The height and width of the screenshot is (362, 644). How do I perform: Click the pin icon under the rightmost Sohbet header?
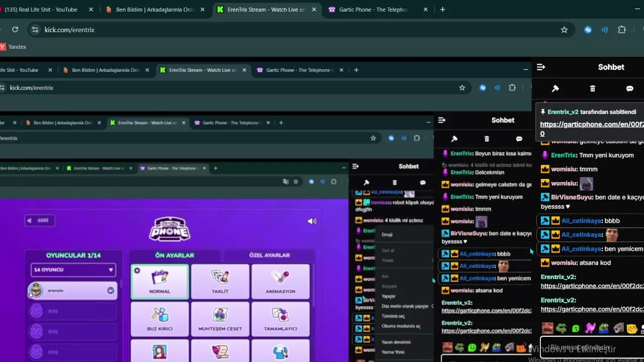click(x=555, y=88)
